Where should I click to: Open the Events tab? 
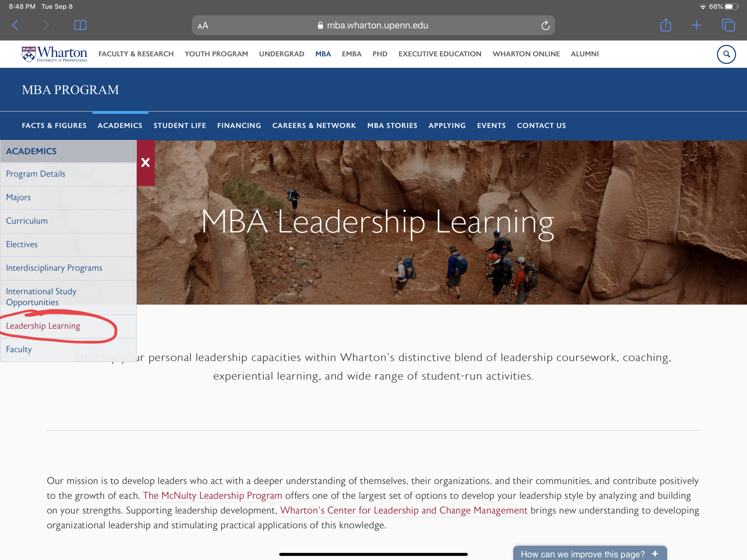491,126
